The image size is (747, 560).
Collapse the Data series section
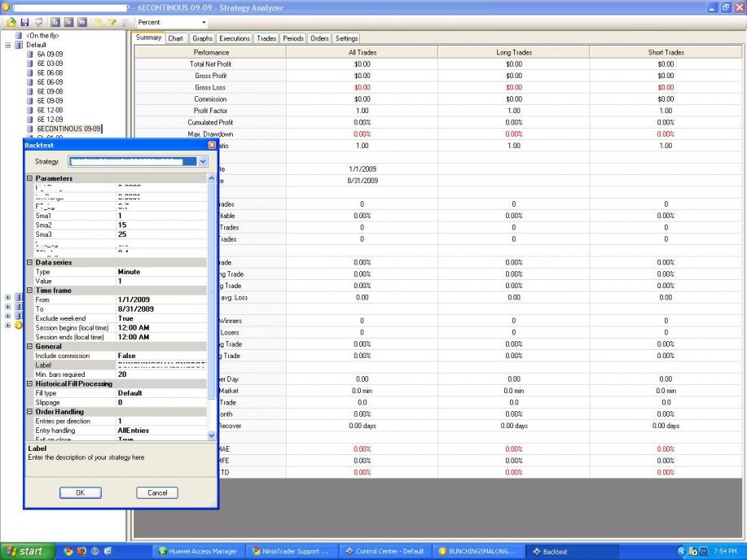[x=29, y=262]
